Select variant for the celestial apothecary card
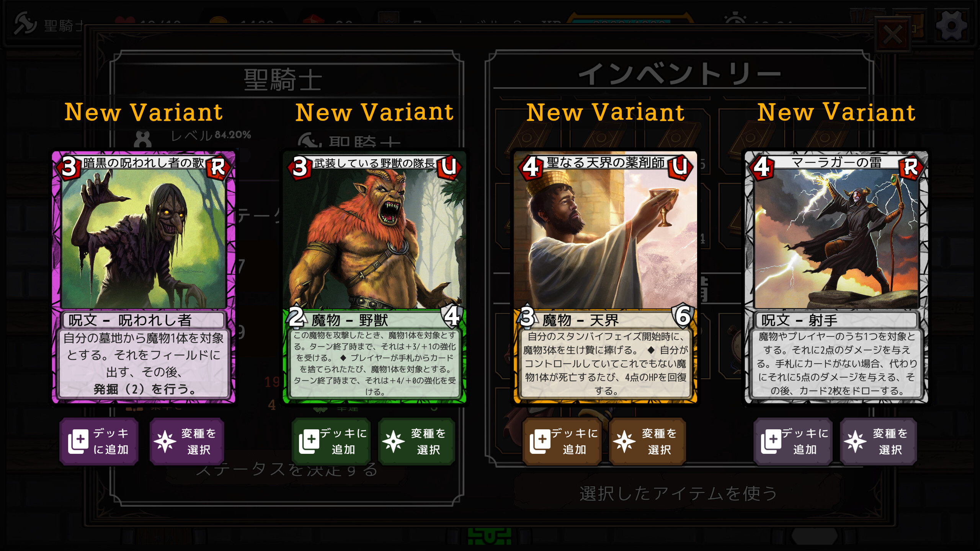This screenshot has width=980, height=551. (x=647, y=441)
